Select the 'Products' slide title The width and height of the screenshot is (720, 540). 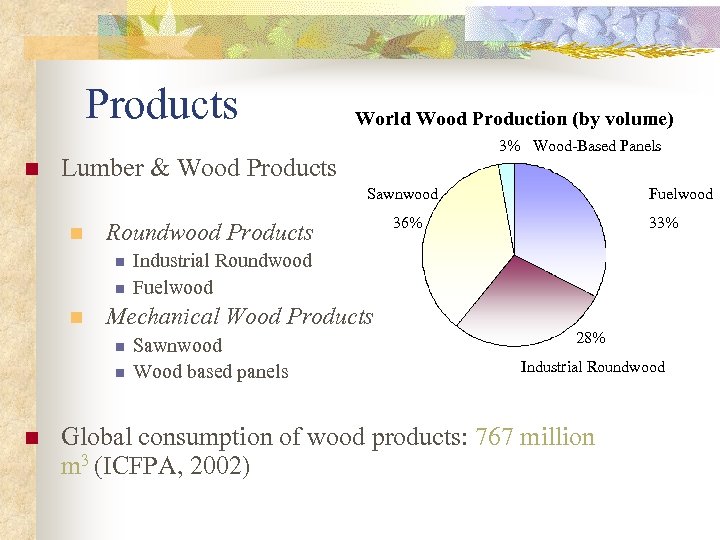162,104
